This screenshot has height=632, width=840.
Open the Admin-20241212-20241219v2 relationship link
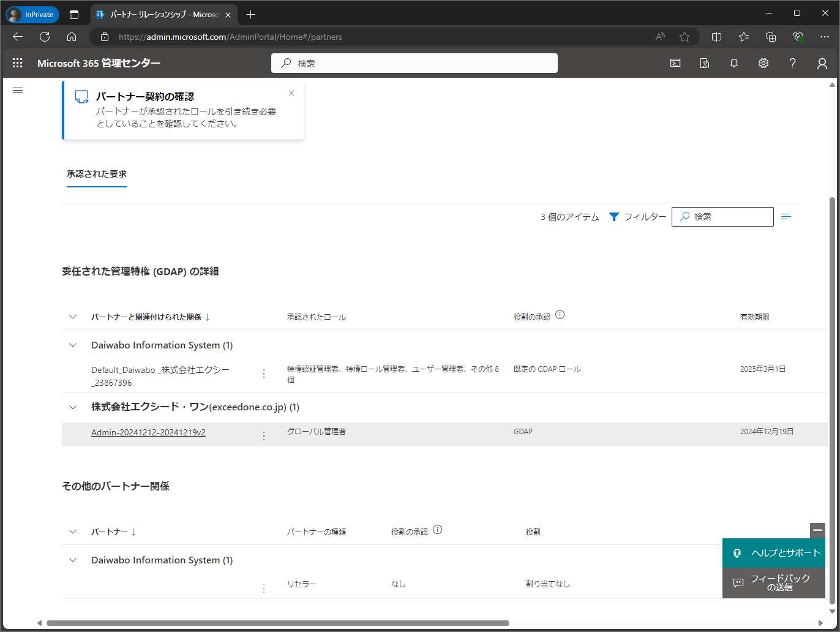pyautogui.click(x=148, y=432)
